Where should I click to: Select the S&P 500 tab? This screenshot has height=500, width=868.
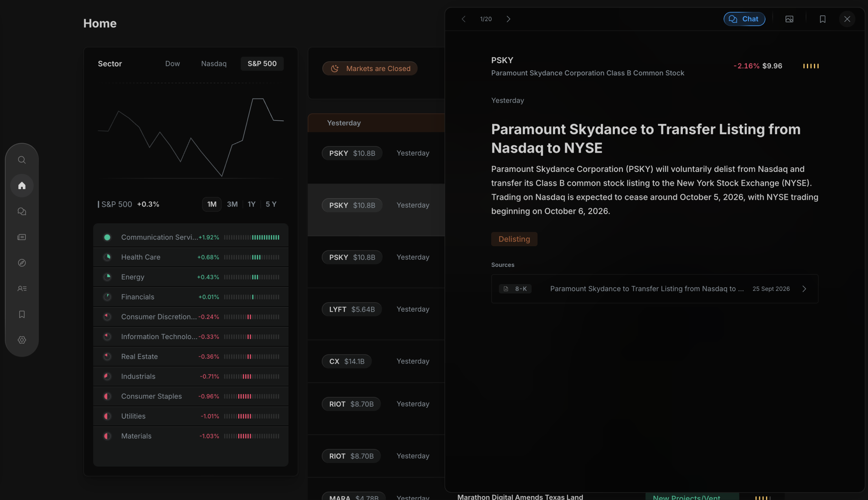(x=262, y=64)
